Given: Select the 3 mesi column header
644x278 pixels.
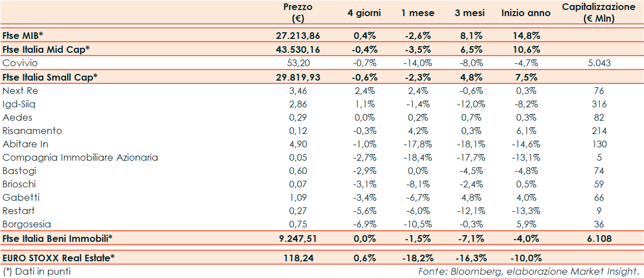Looking at the screenshot, I should [472, 13].
